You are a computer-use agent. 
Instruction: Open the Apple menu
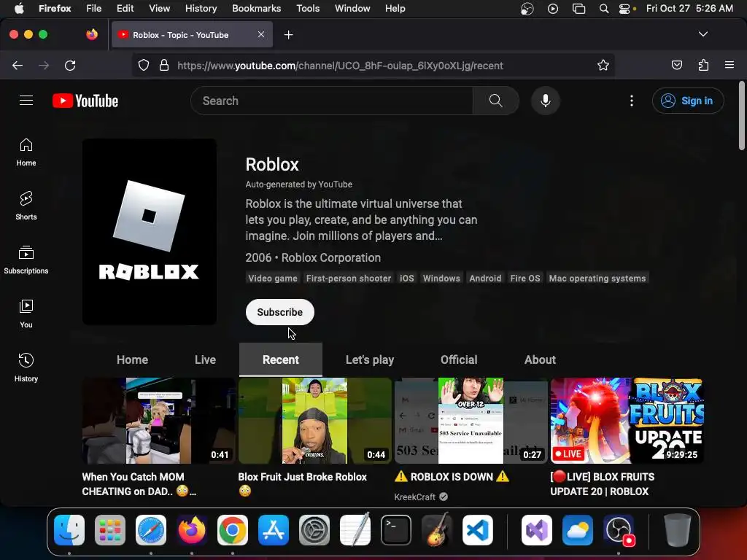click(x=18, y=9)
